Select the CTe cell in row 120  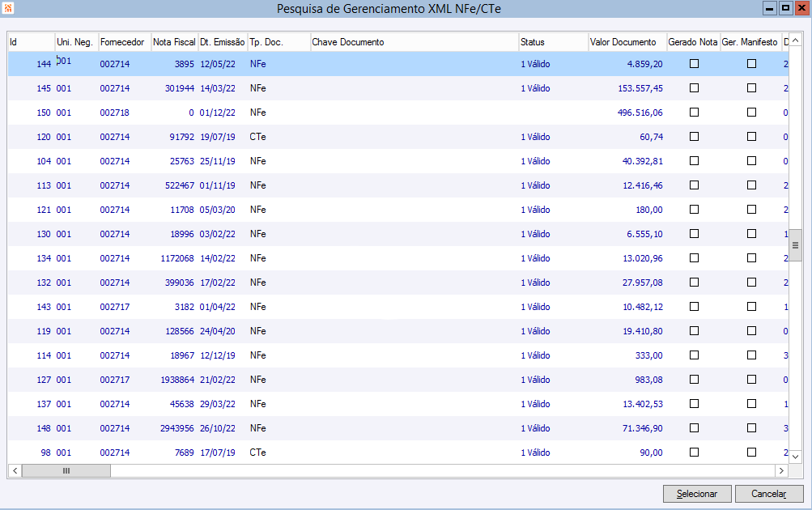pyautogui.click(x=258, y=137)
